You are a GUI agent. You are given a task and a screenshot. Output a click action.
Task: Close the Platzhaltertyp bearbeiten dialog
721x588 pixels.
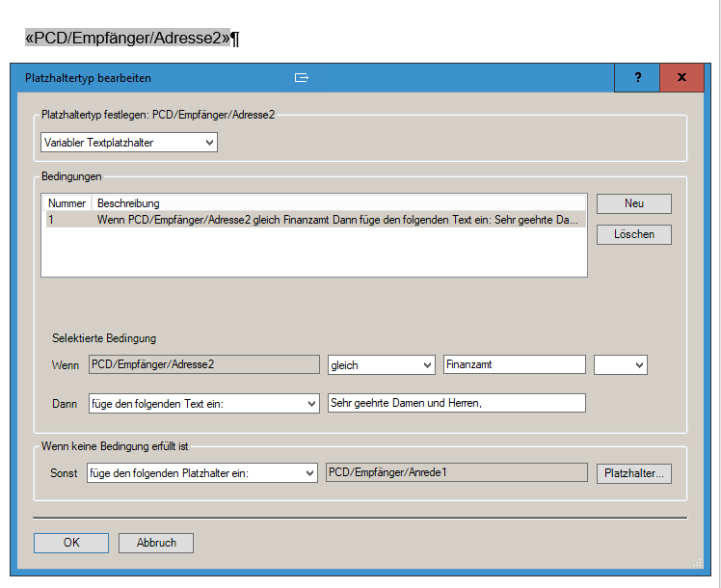681,78
